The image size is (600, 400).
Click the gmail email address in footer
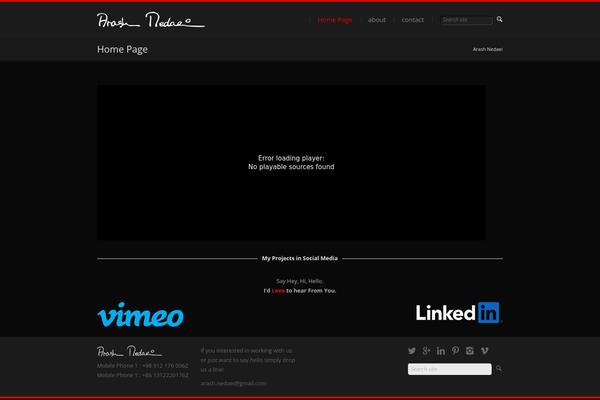tap(233, 383)
